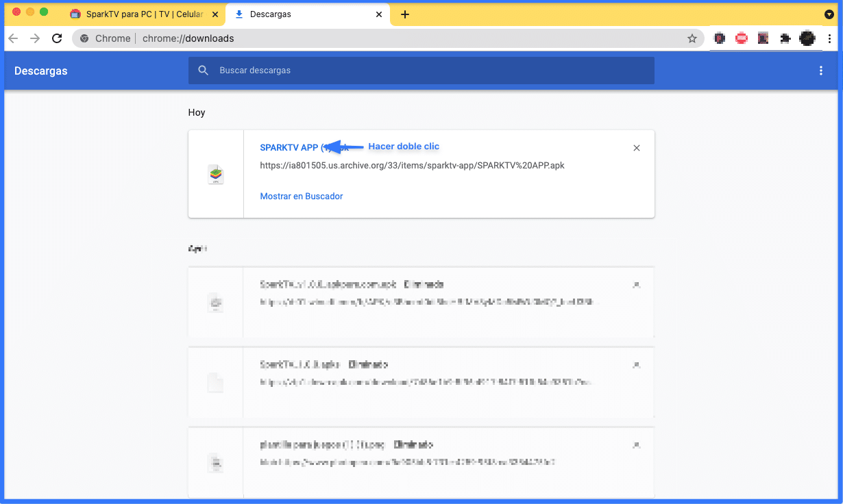Open Chrome's three-dot menu
The height and width of the screenshot is (504, 843).
[x=829, y=38]
